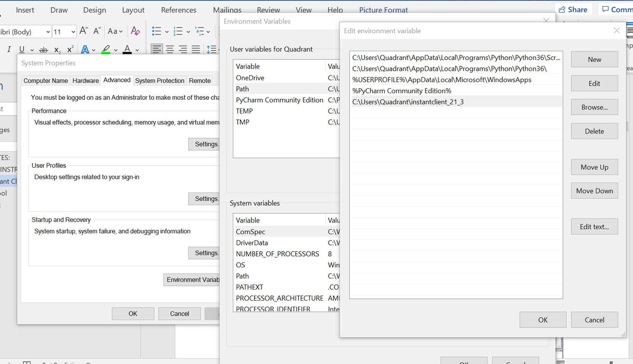Open the font color dropdown arrow
Screen dimensions: 633x364
(137, 50)
